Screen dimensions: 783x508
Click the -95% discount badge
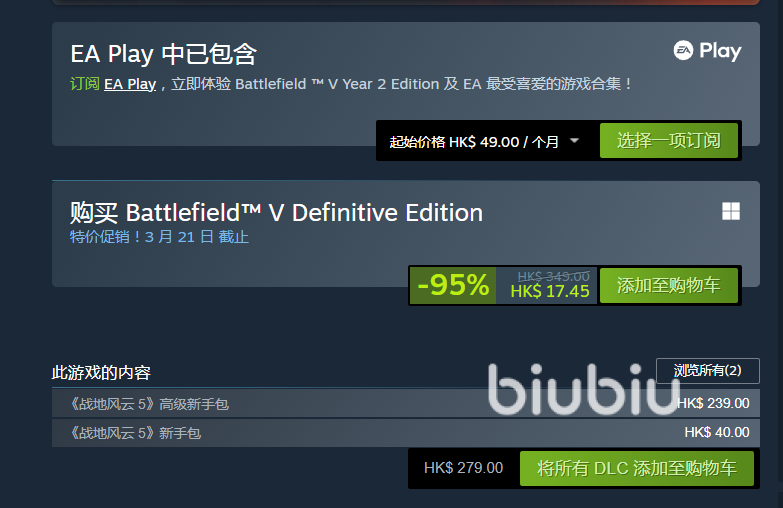point(453,285)
